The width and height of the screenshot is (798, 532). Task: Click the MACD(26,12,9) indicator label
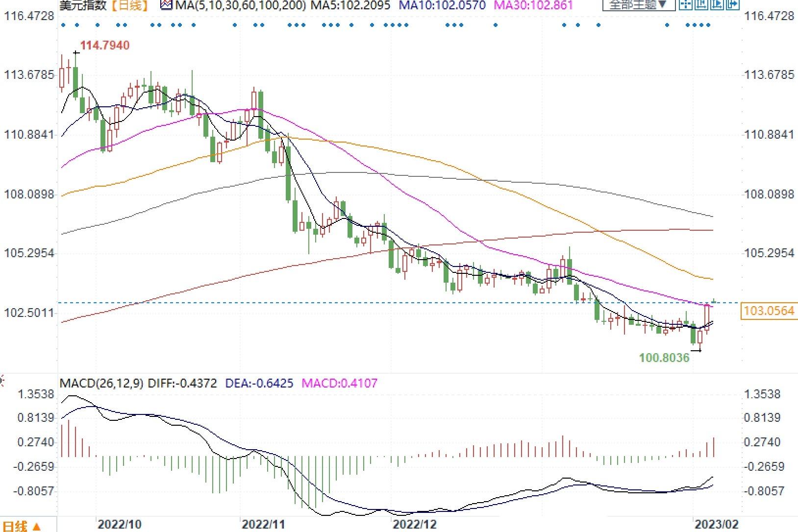click(101, 383)
